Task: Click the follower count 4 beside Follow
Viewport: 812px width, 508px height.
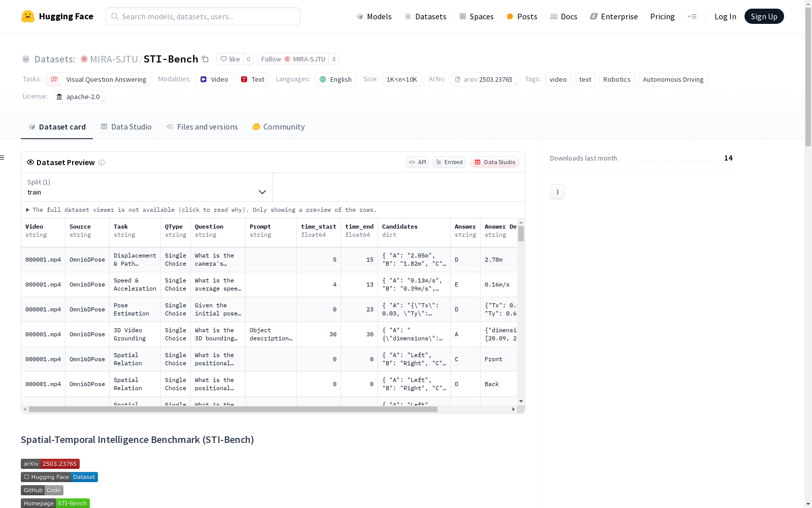Action: click(334, 59)
